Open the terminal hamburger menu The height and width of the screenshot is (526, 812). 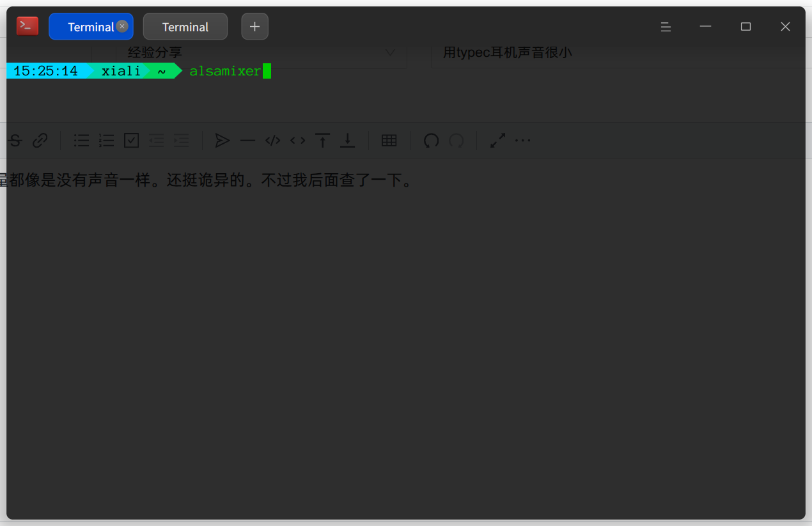[x=666, y=27]
